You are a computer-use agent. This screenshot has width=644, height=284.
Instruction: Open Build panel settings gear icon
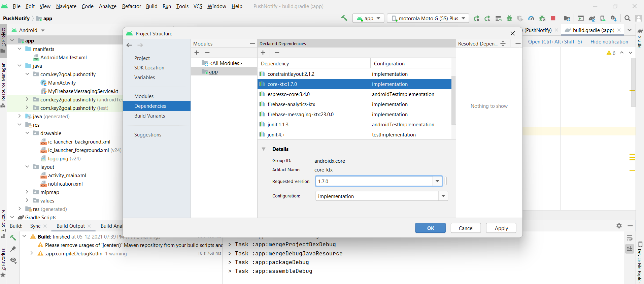pyautogui.click(x=619, y=226)
